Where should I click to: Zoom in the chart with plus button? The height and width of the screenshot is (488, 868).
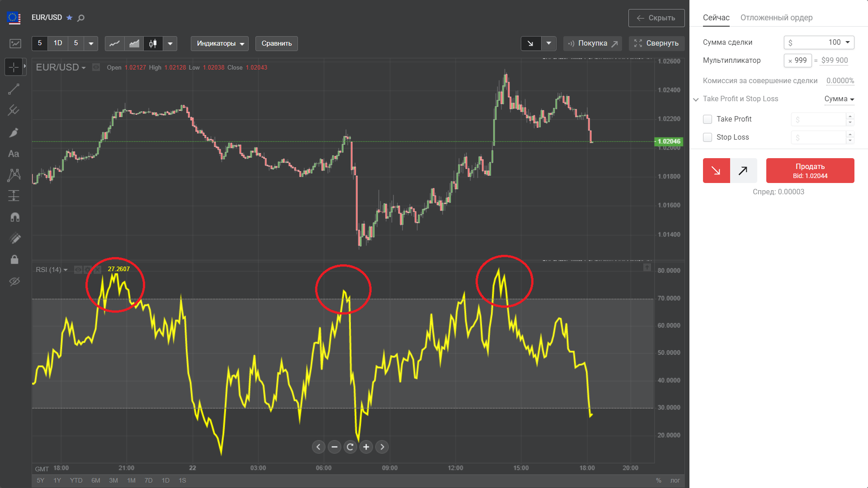click(366, 447)
